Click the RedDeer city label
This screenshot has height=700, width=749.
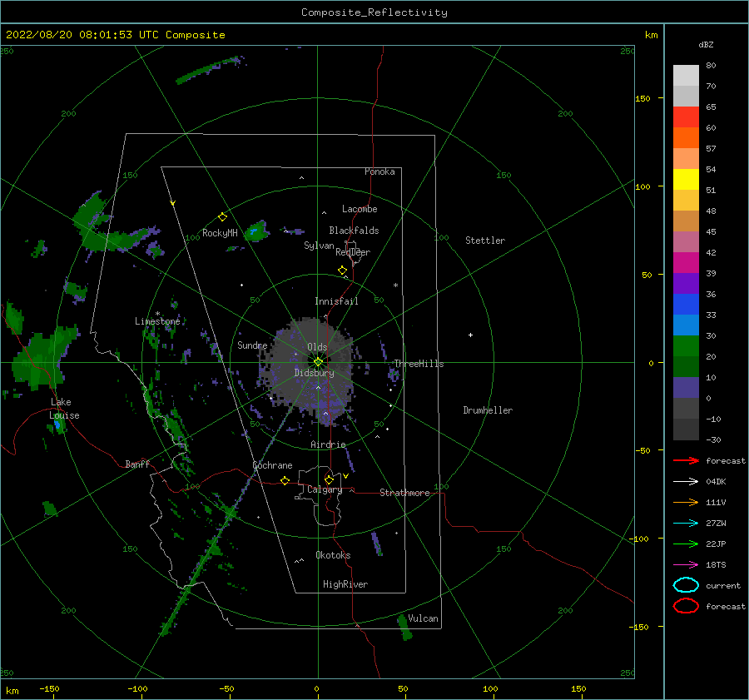353,252
